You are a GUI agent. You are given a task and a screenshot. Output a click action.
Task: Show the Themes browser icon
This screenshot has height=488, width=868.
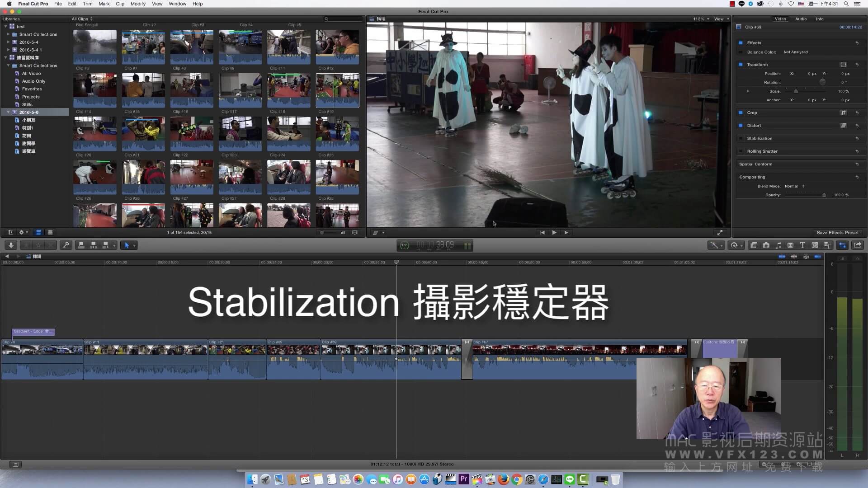(827, 245)
